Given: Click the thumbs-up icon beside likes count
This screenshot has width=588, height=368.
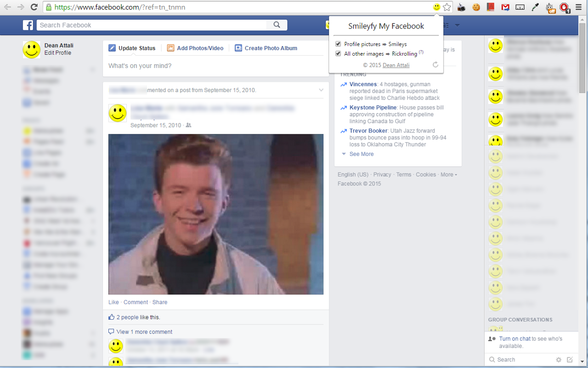Looking at the screenshot, I should (x=111, y=317).
